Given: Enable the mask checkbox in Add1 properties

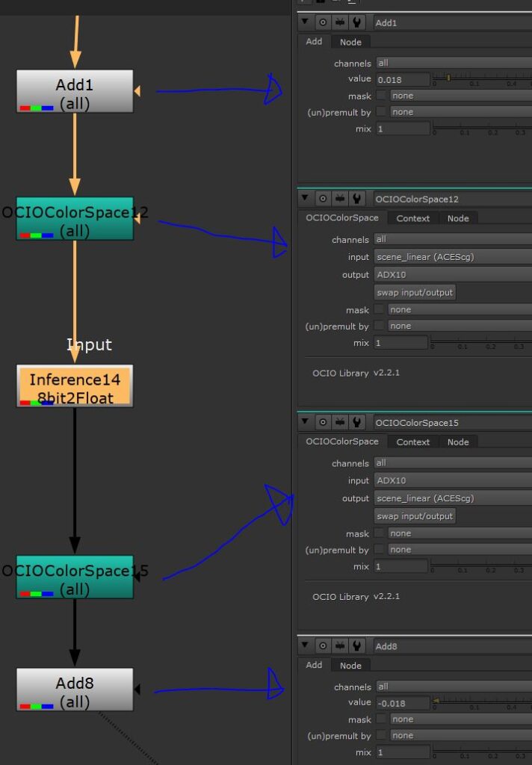Looking at the screenshot, I should coord(381,96).
